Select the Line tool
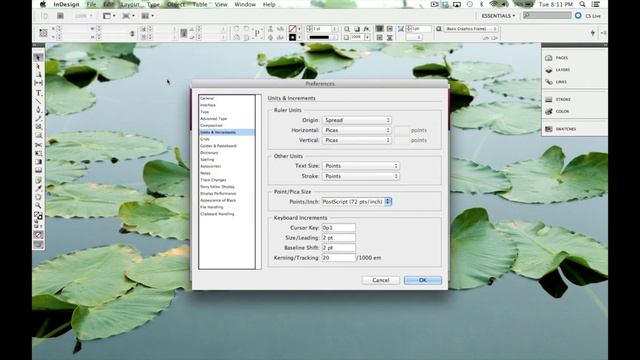This screenshot has width=640, height=360. click(38, 101)
